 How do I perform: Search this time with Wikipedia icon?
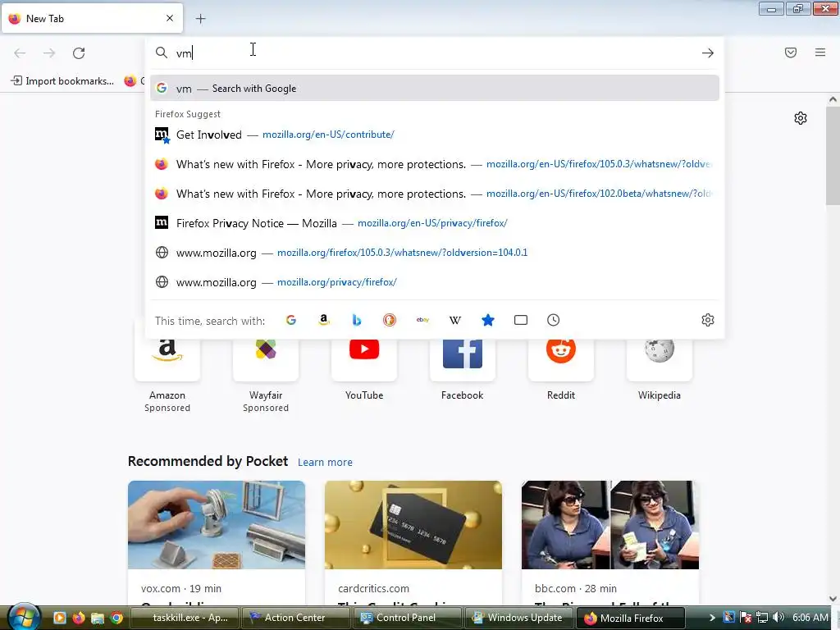454,321
